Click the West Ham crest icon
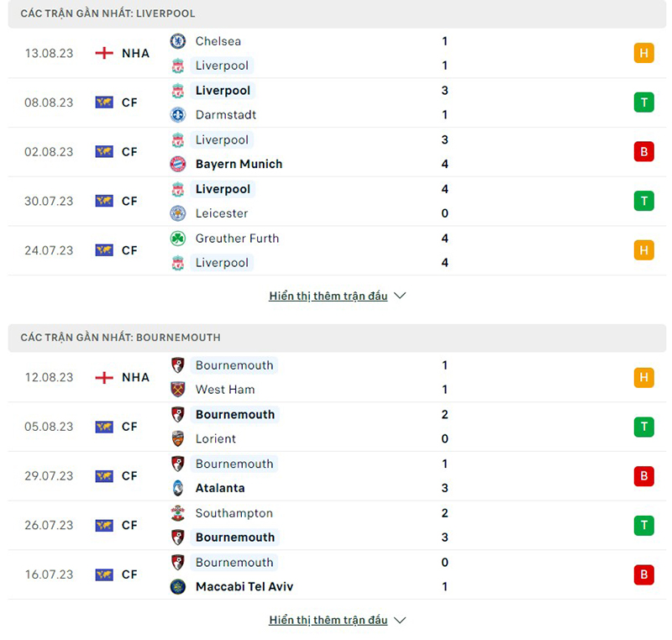 [177, 389]
